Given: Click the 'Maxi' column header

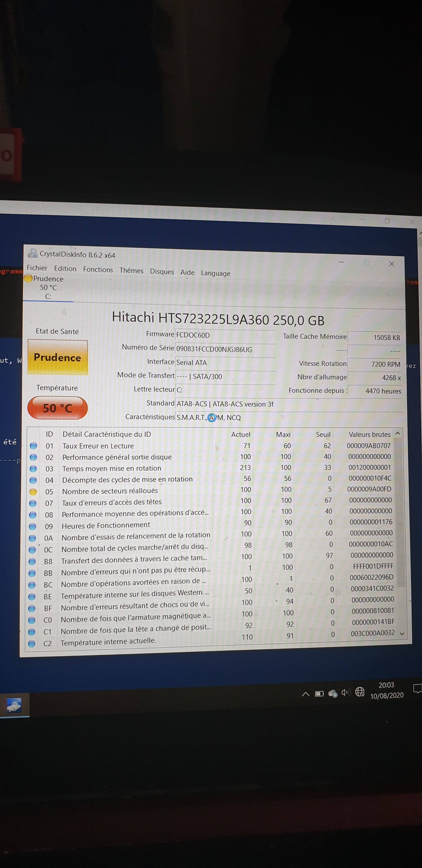Looking at the screenshot, I should pyautogui.click(x=283, y=434).
